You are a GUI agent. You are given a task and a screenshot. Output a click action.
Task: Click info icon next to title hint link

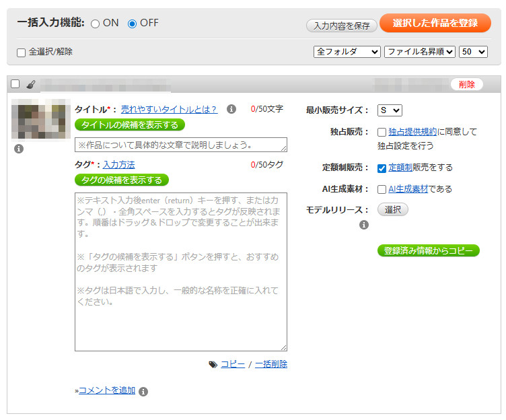[231, 109]
